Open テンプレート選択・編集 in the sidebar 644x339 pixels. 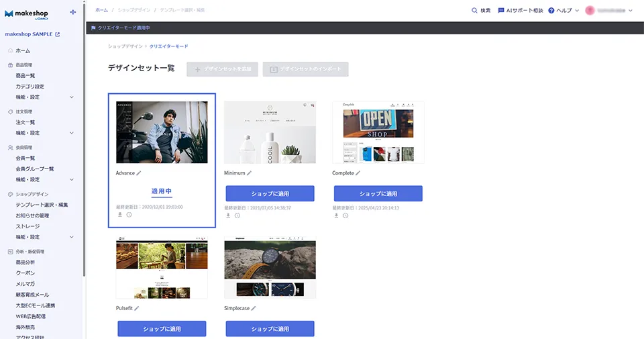point(42,205)
